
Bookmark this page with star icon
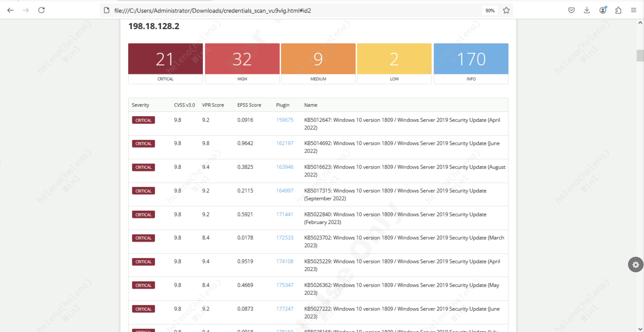(x=506, y=10)
